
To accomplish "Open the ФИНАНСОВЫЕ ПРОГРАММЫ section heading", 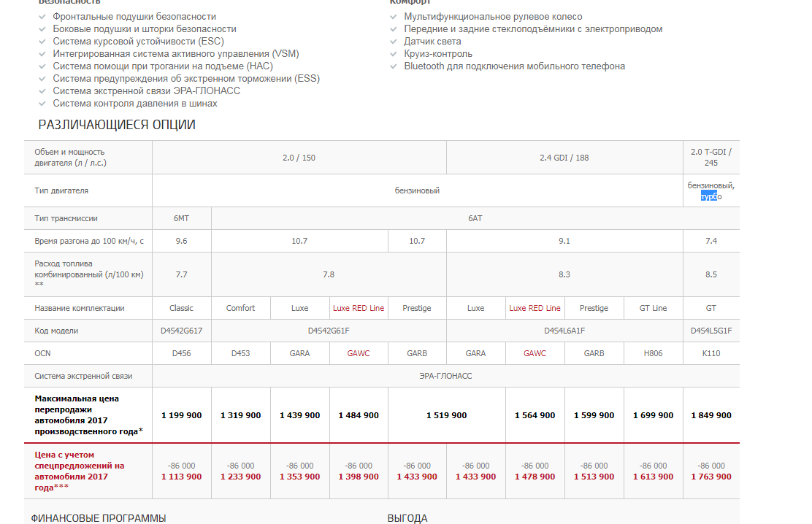I will click(99, 518).
